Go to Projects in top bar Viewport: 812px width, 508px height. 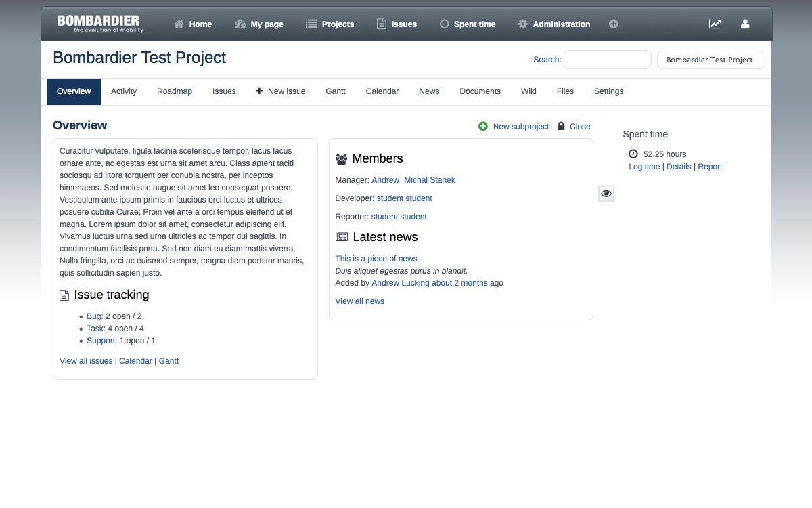(330, 24)
